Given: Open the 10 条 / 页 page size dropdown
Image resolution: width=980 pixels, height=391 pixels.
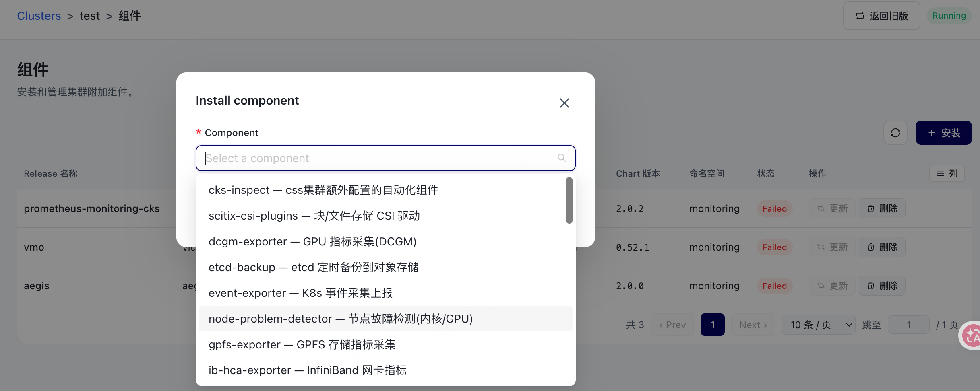Looking at the screenshot, I should coord(819,325).
